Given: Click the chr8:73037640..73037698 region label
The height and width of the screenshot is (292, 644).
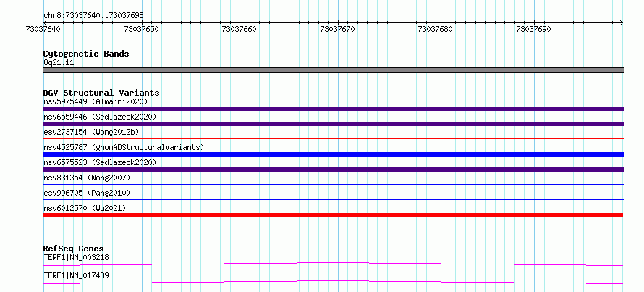Looking at the screenshot, I should point(93,16).
